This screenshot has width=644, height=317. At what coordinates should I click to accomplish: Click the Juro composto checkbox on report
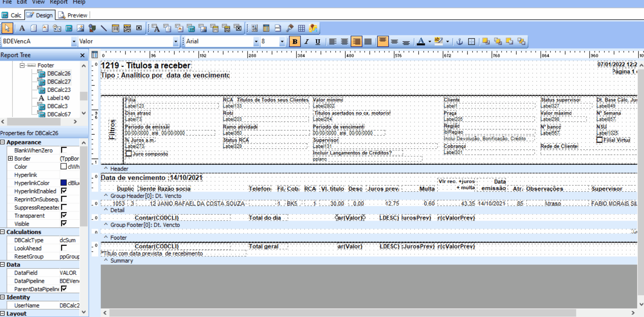click(x=129, y=154)
